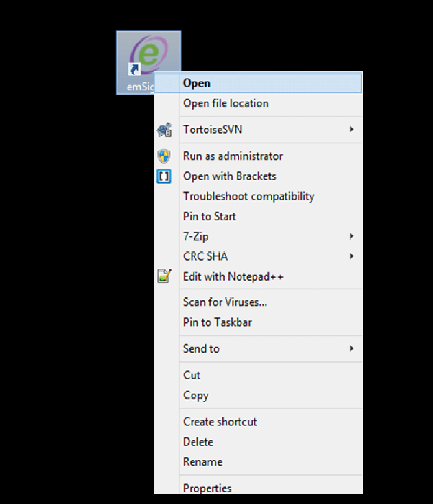The image size is (433, 504).
Task: Expand the 7-Zip submenu arrow
Action: [x=352, y=236]
